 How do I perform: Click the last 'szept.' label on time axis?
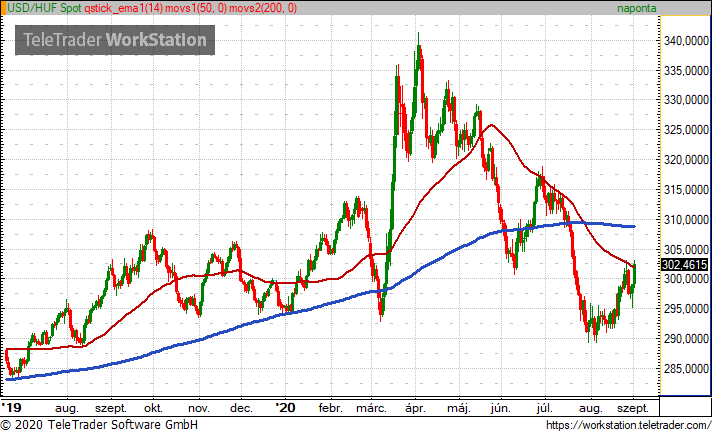(x=633, y=408)
